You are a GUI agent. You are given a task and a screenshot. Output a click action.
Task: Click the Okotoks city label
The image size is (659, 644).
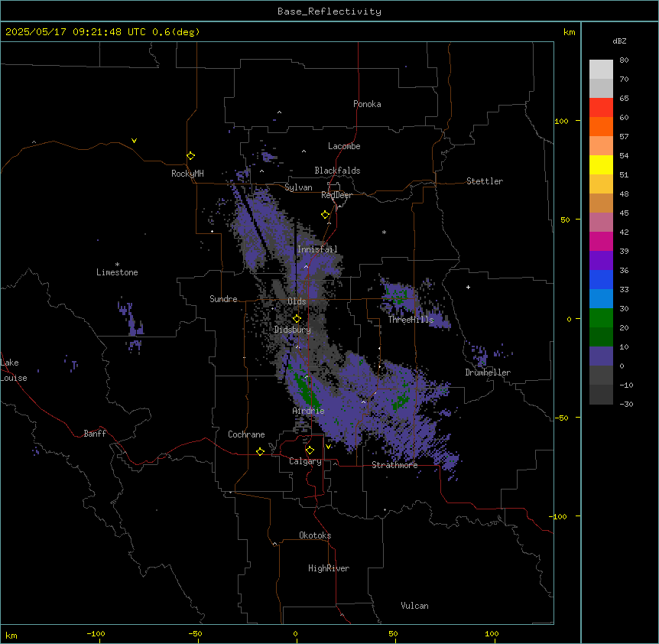(315, 535)
